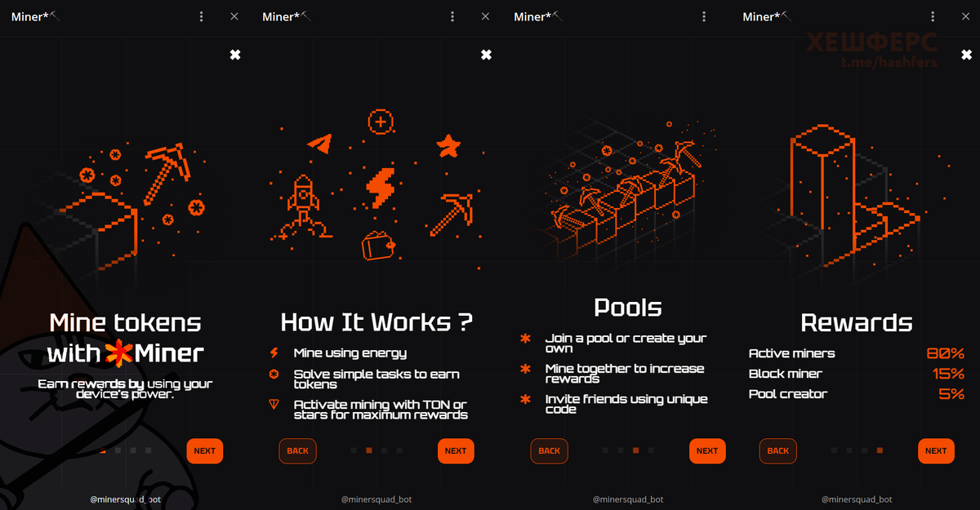Go BACK from the Rewards screen
The height and width of the screenshot is (510, 980).
point(777,450)
